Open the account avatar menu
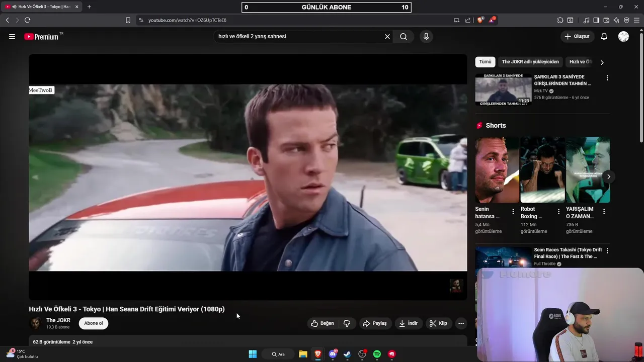 point(623,36)
